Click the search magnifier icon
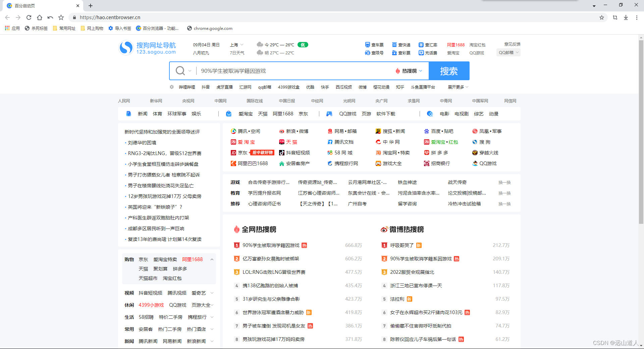The height and width of the screenshot is (349, 644). click(180, 71)
